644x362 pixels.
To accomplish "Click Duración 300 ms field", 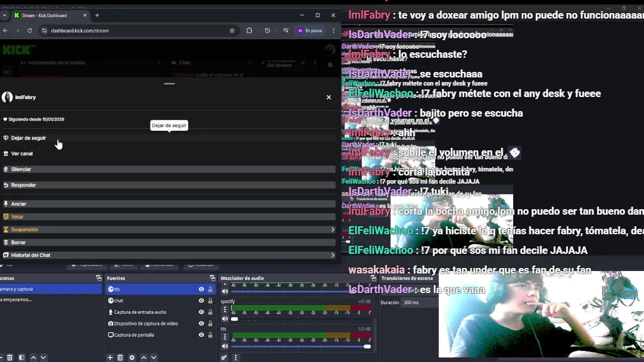I will [x=419, y=302].
